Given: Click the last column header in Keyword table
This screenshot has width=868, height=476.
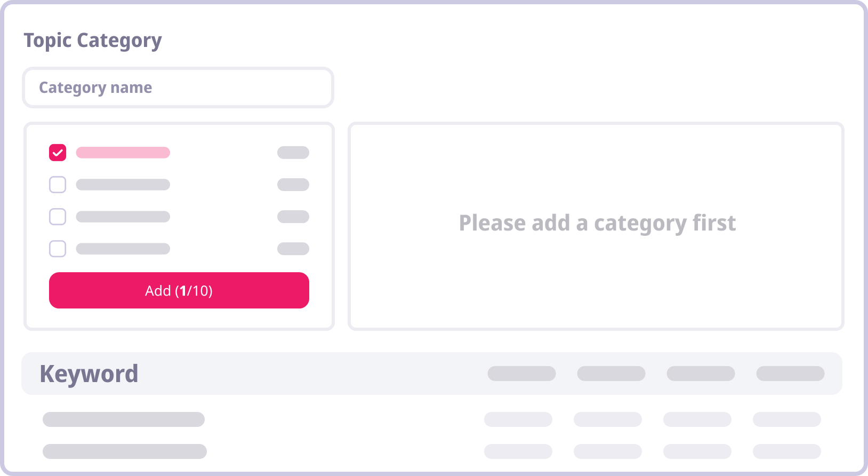Looking at the screenshot, I should 790,374.
